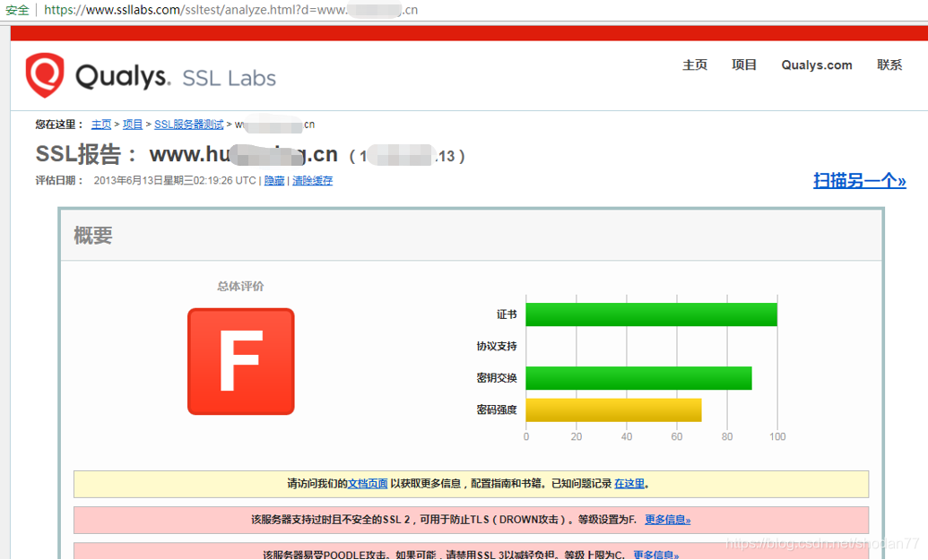The width and height of the screenshot is (928, 560).
Task: Click the 密钥交换 chart label
Action: (497, 378)
